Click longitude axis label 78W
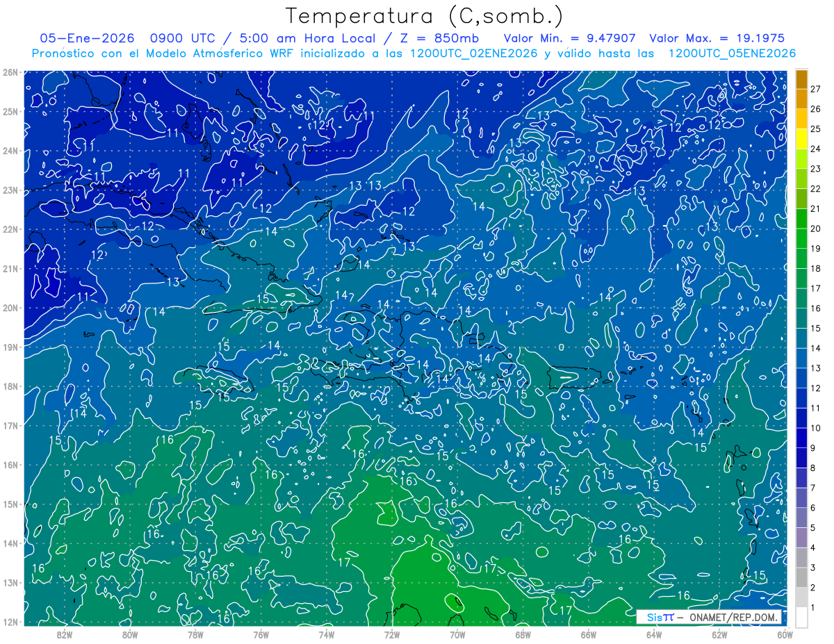 (x=195, y=634)
